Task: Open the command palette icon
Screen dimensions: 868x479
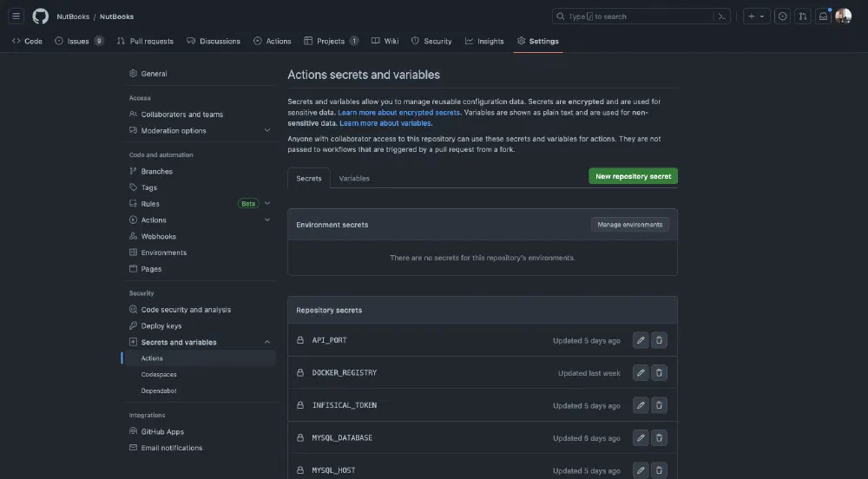Action: pyautogui.click(x=721, y=16)
